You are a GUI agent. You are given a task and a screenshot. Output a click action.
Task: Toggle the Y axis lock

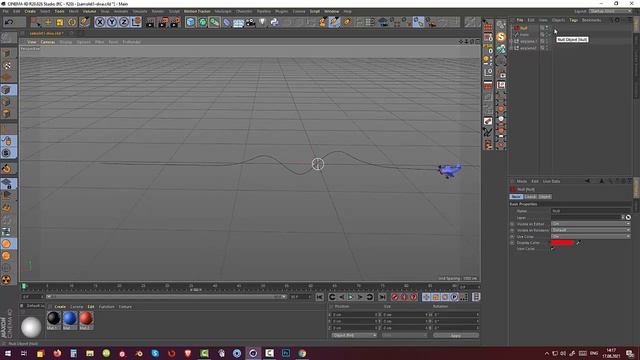(x=112, y=22)
